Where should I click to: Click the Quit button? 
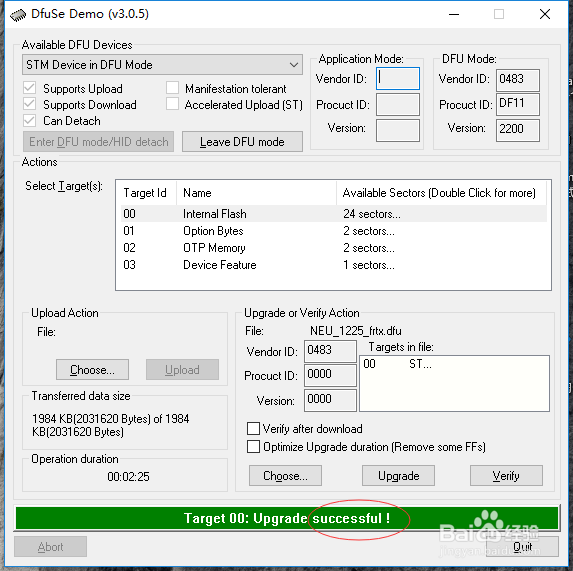pyautogui.click(x=522, y=547)
